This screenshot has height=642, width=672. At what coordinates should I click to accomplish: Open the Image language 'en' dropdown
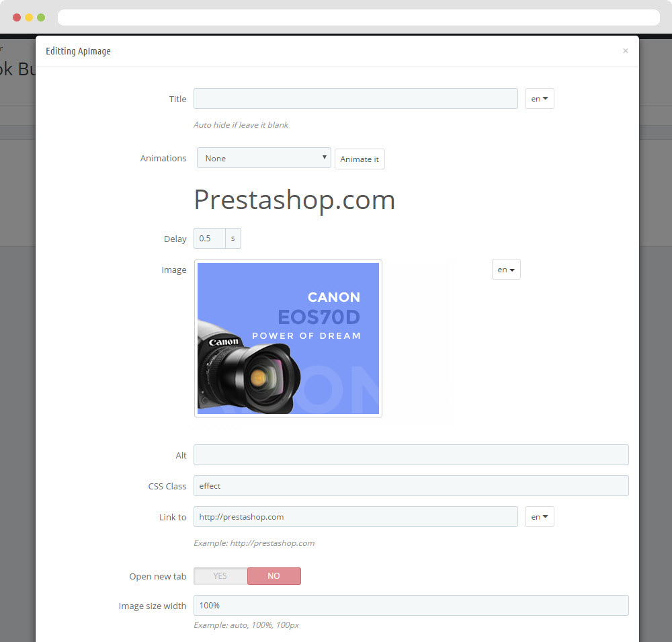click(506, 270)
